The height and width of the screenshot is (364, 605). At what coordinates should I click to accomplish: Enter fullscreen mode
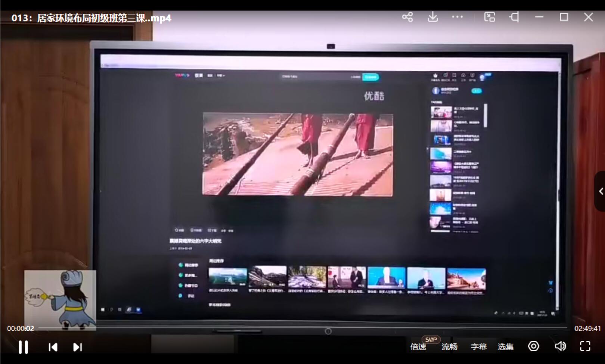coord(585,346)
